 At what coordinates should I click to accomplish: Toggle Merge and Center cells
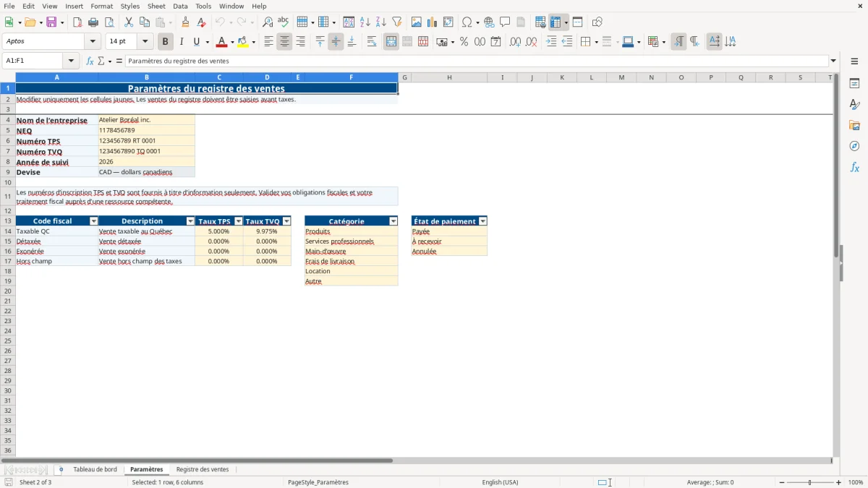[391, 42]
